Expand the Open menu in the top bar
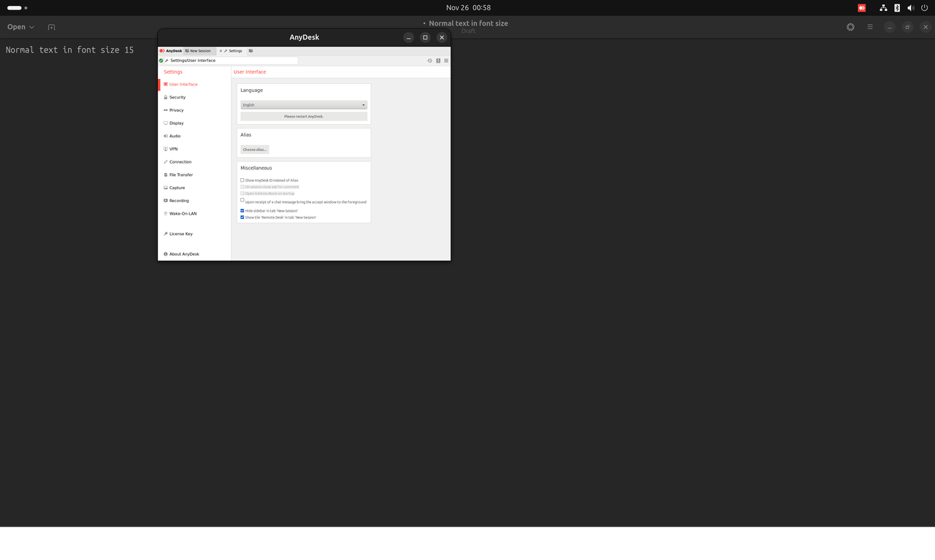The width and height of the screenshot is (935, 560). click(x=20, y=26)
